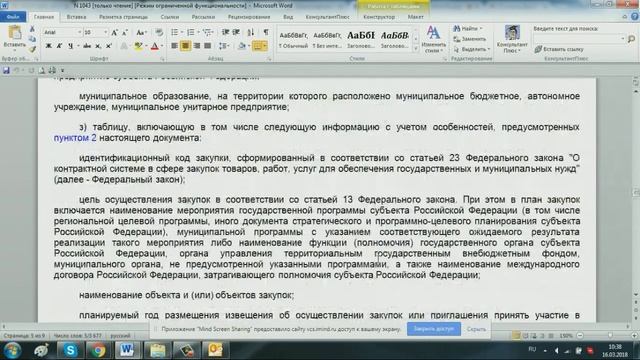Toggle Show paragraph marks (¶) button
Image resolution: width=640 pixels, height=360 pixels.
pyautogui.click(x=266, y=32)
